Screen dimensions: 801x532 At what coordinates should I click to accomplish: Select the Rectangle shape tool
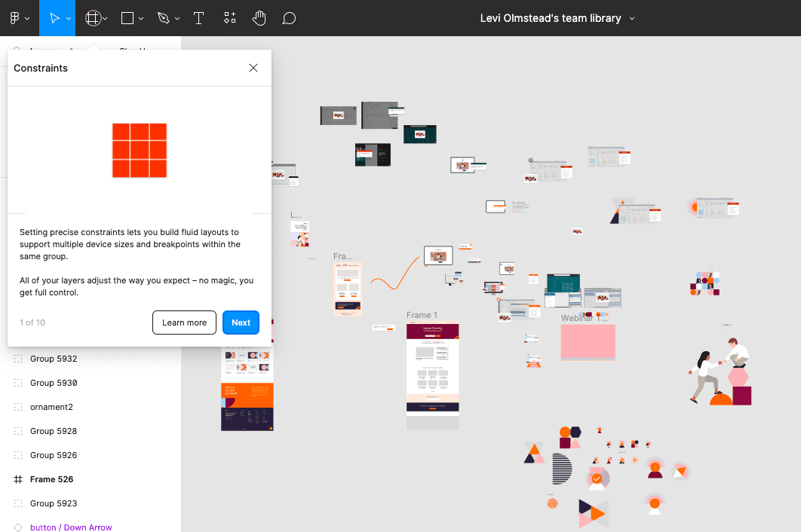click(127, 18)
